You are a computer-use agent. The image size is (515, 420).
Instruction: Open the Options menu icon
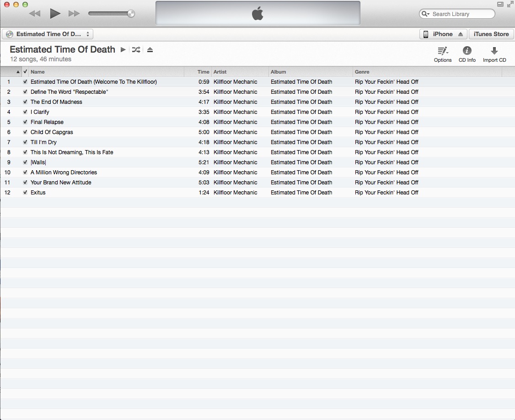pos(443,51)
